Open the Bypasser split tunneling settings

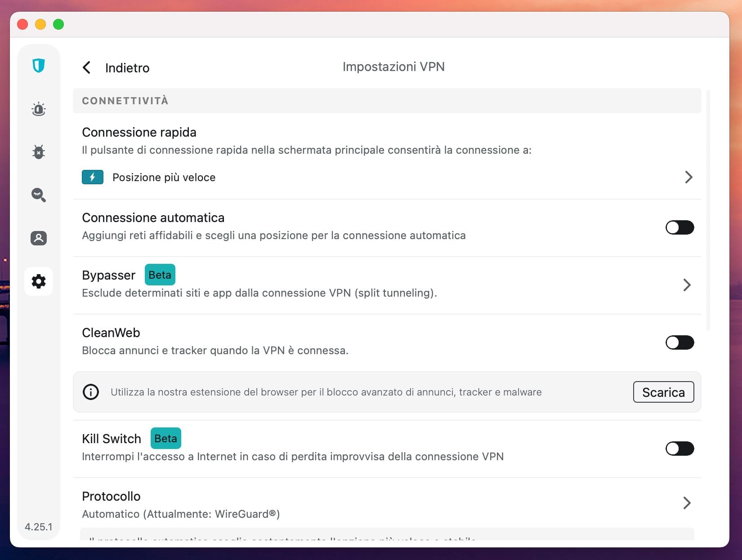click(687, 285)
